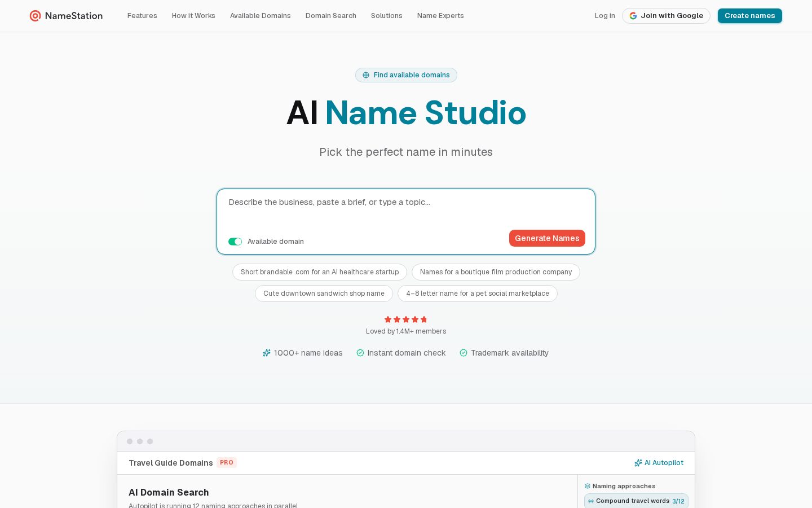812x508 pixels.
Task: Click the checkmark icon beside Instant domain check
Action: (360, 353)
